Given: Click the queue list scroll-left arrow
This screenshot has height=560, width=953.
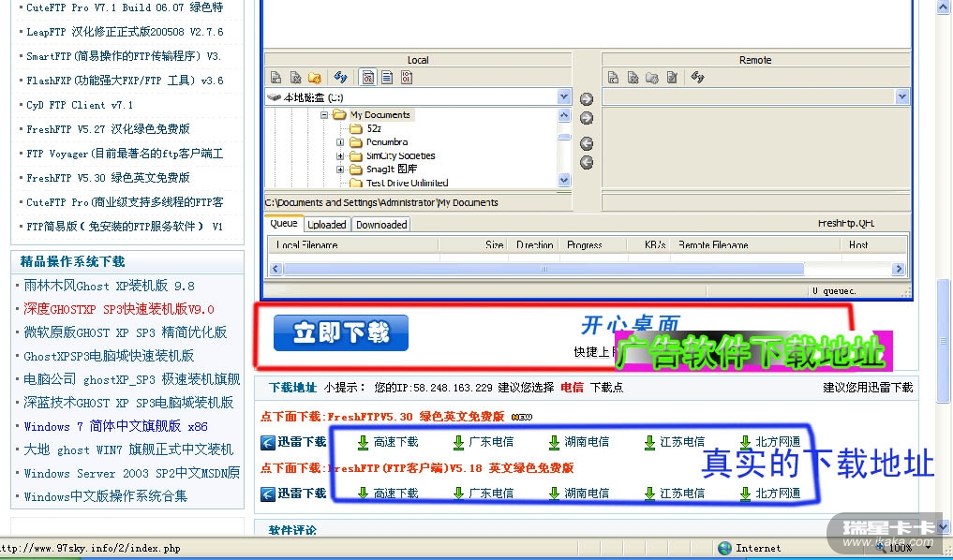Looking at the screenshot, I should pos(275,269).
